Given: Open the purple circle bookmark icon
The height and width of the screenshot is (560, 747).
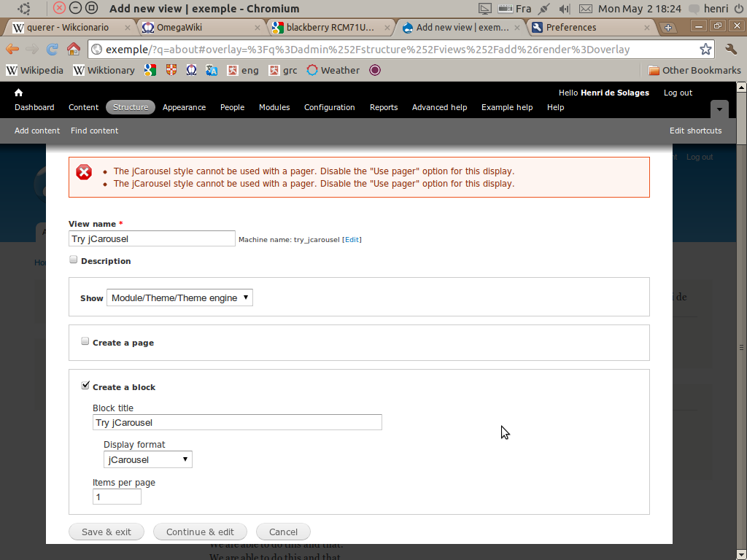Looking at the screenshot, I should pos(375,71).
